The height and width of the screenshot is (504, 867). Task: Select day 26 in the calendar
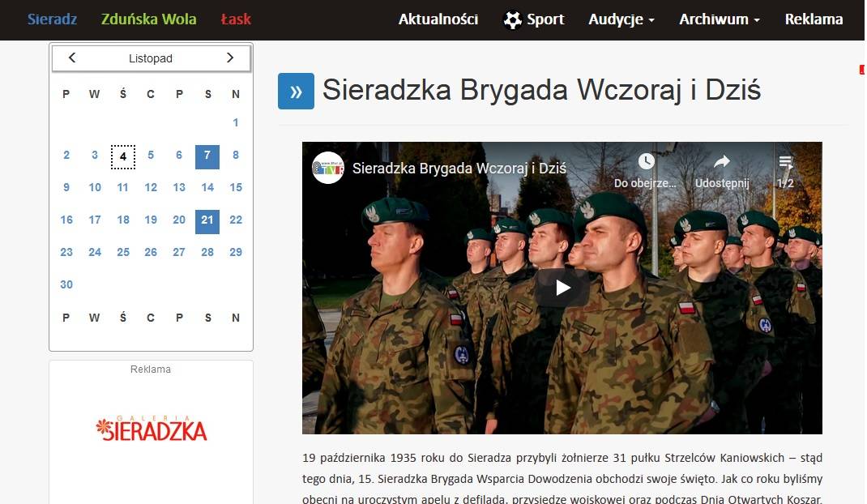click(151, 252)
